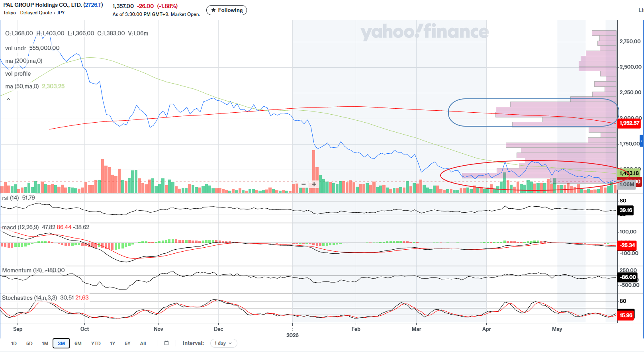Click the Apr date axis label
The image size is (644, 352).
click(x=486, y=329)
